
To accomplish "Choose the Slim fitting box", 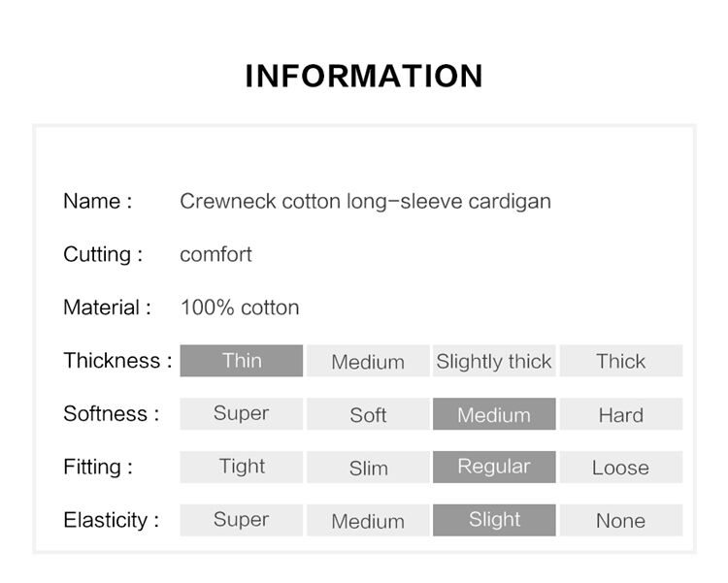I will click(x=368, y=467).
